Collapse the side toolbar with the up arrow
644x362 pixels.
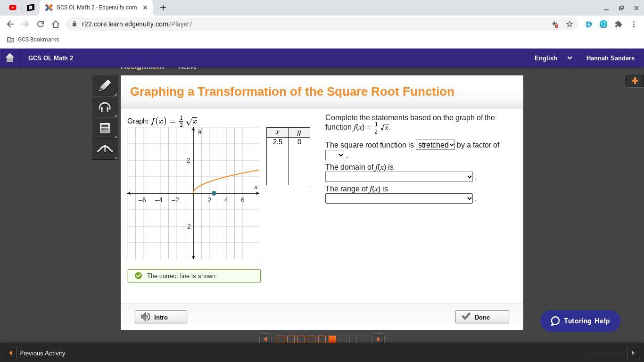click(x=105, y=149)
